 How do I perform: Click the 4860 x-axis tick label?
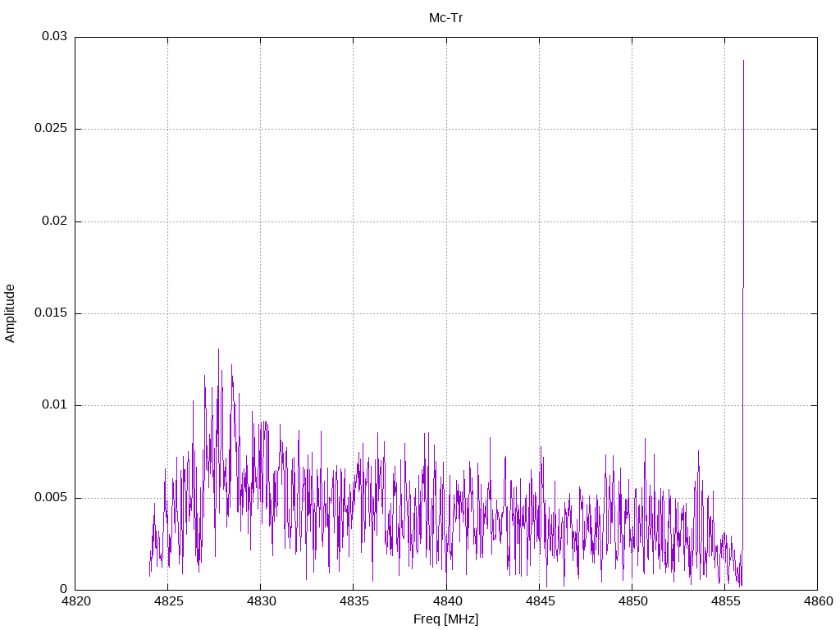818,601
